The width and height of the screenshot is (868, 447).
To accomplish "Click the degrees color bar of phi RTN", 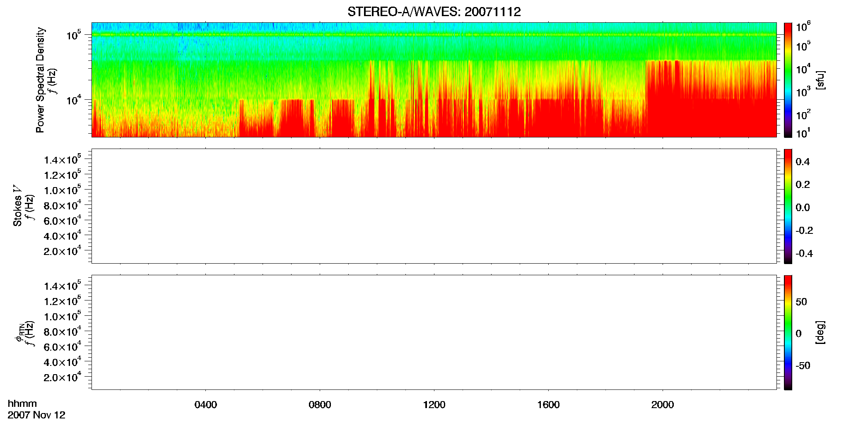I will [x=788, y=332].
